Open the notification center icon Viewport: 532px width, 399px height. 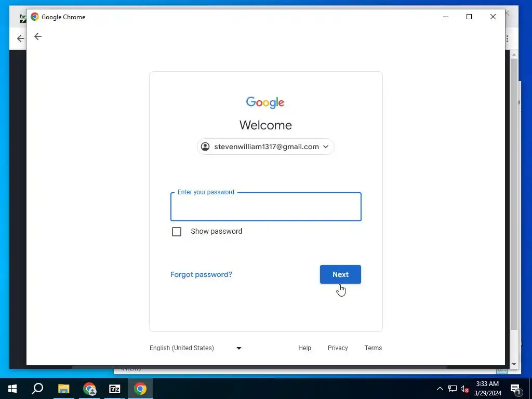(515, 389)
